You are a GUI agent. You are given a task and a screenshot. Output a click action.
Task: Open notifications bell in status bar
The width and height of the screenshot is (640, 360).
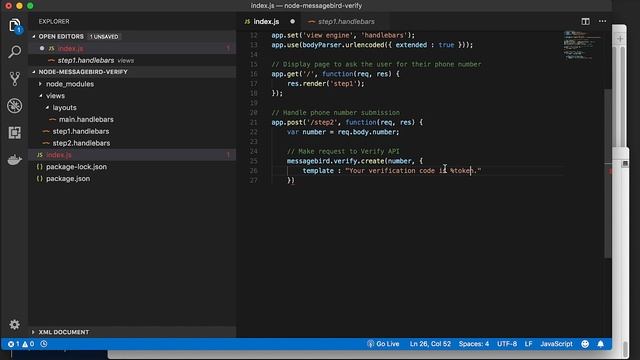[600, 344]
